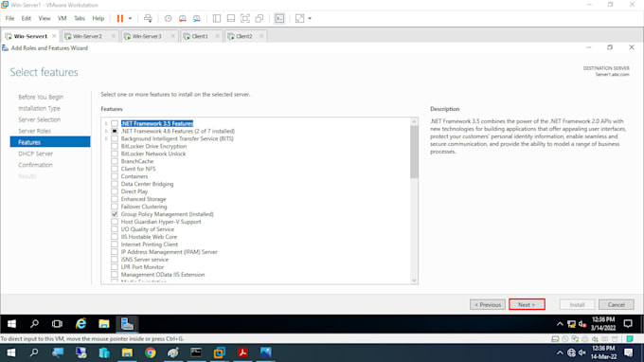Screen dimensions: 644x362
Task: Check the BranchCache feature checkbox
Action: tap(115, 161)
